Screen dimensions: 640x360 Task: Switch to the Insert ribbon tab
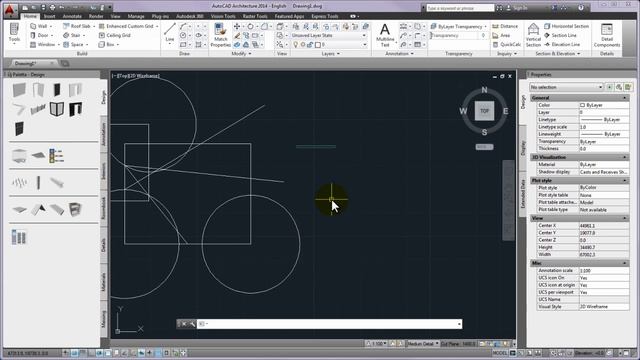pyautogui.click(x=49, y=16)
